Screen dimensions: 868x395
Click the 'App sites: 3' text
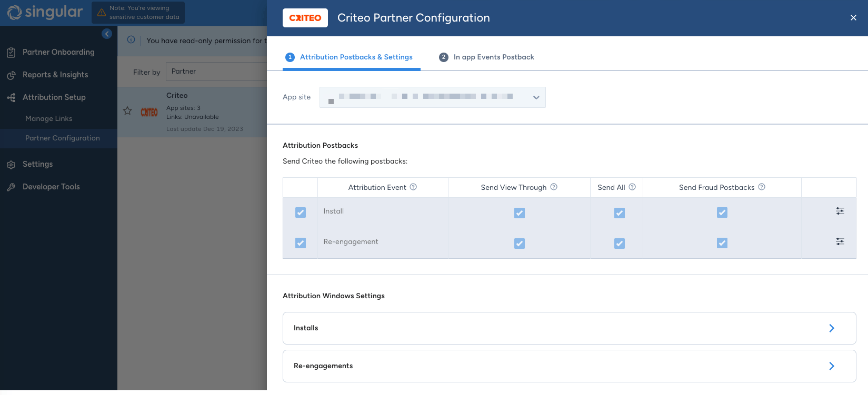[183, 108]
